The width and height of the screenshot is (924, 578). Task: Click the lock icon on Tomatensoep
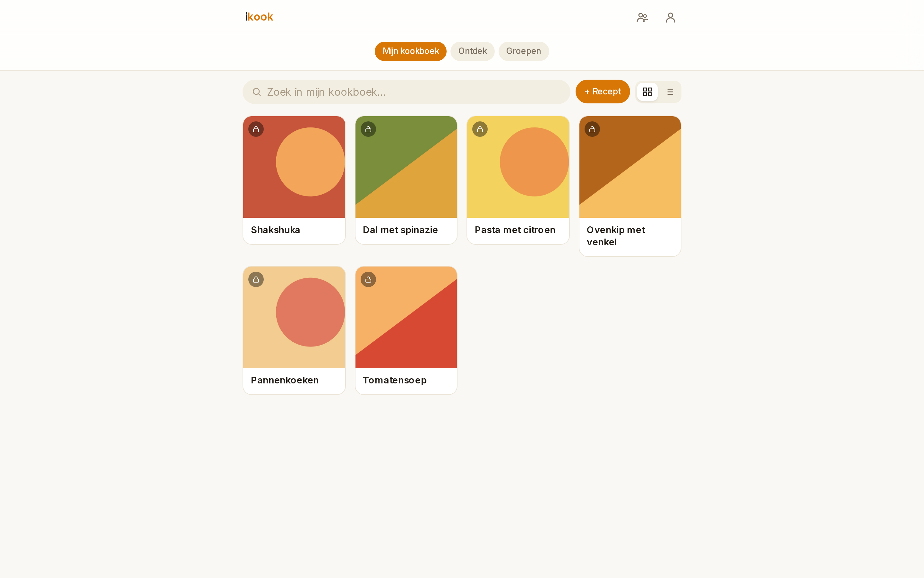click(368, 279)
